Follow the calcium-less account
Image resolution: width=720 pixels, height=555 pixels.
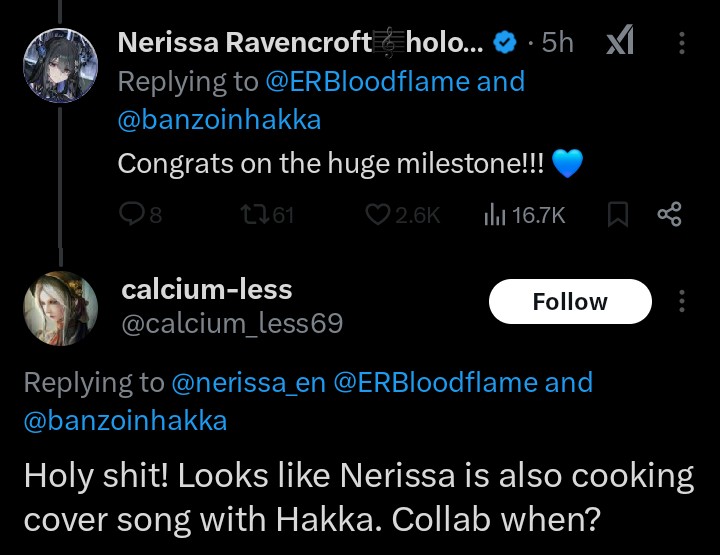click(570, 302)
